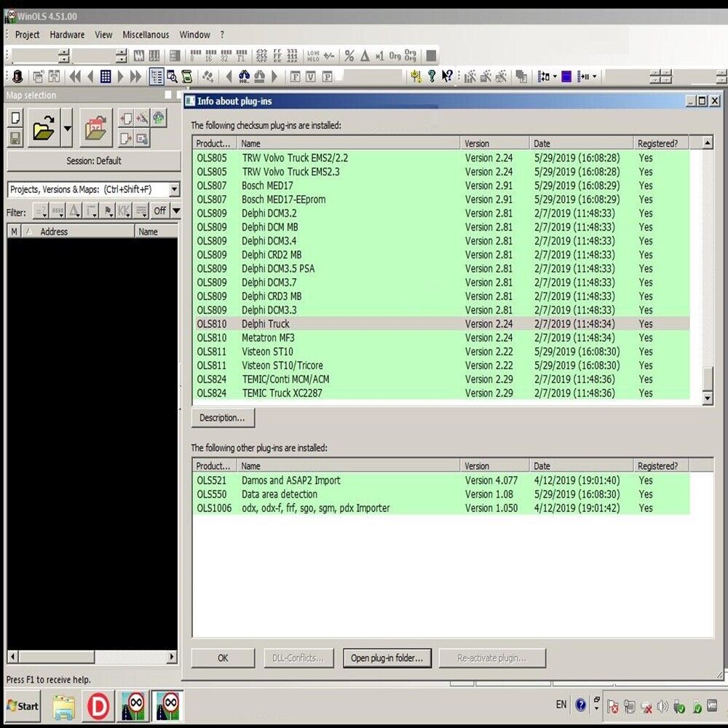Viewport: 728px width, 728px height.
Task: Open the Miscellanous menu
Action: pos(146,34)
